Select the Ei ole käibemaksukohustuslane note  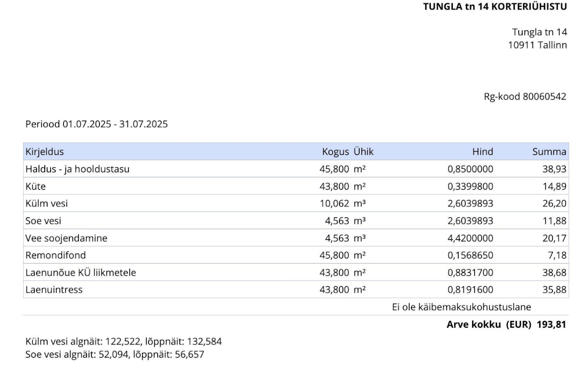pyautogui.click(x=462, y=307)
